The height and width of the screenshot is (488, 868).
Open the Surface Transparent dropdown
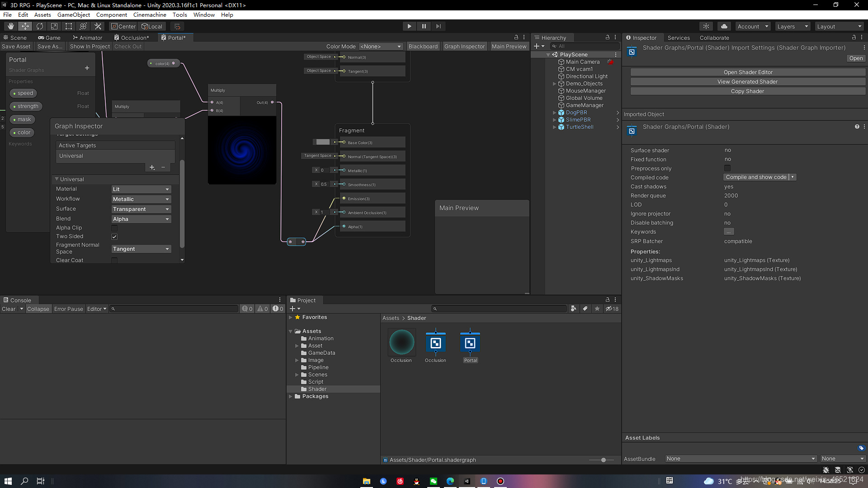141,209
